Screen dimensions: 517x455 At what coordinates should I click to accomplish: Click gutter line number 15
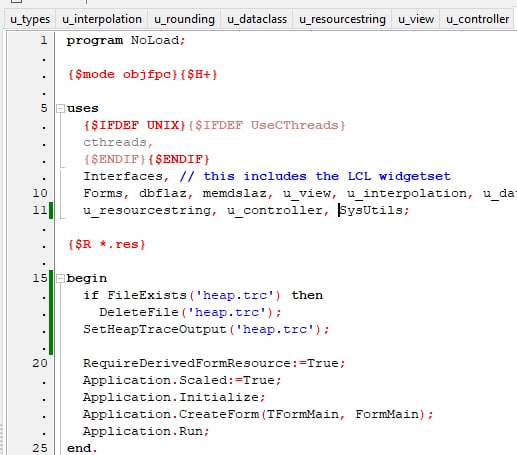click(40, 278)
